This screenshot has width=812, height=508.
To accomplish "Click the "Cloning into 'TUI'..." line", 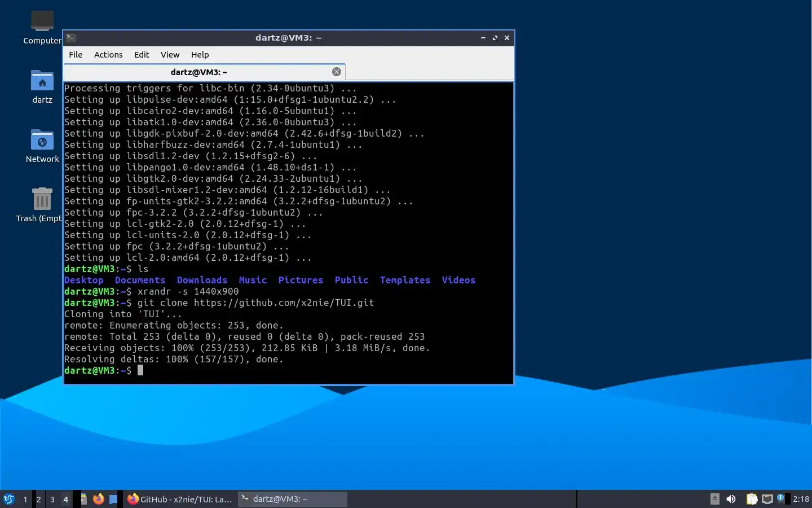I will click(x=123, y=314).
